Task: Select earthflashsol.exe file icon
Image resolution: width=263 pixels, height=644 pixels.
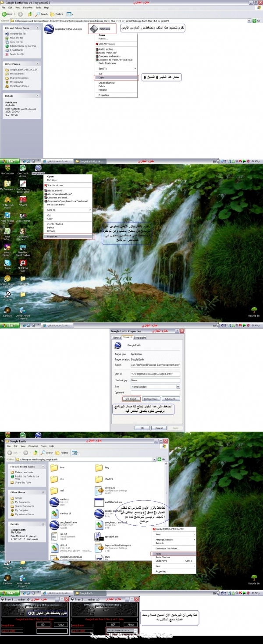Action: 99,502
